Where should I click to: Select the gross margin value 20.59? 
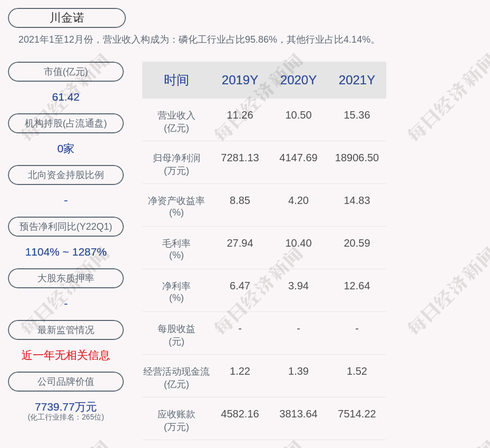pyautogui.click(x=357, y=243)
